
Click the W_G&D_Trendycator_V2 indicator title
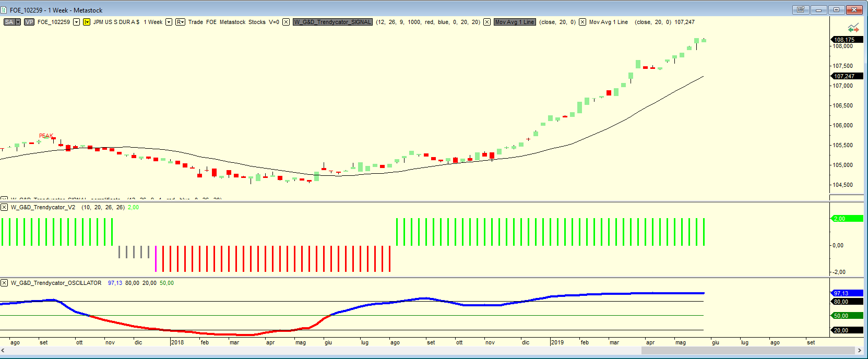tap(43, 207)
